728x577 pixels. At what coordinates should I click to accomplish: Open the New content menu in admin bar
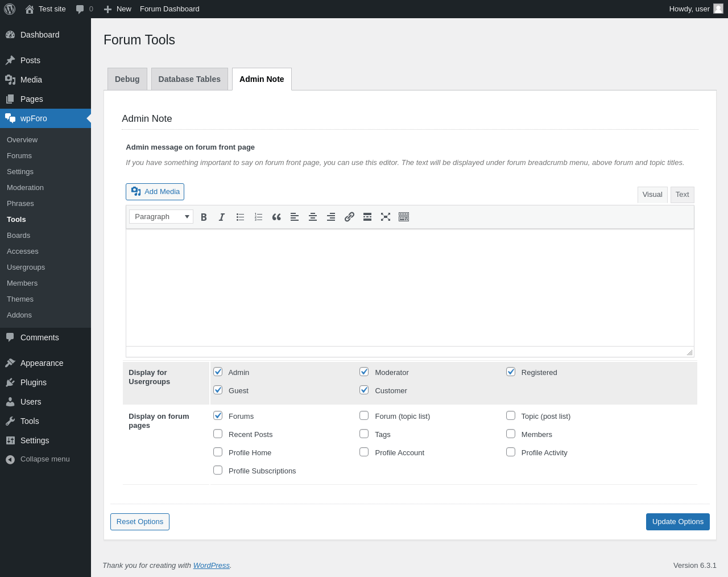[118, 9]
